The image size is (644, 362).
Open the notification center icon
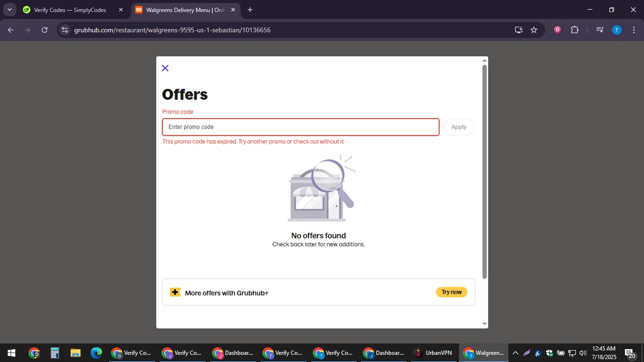pos(630,353)
